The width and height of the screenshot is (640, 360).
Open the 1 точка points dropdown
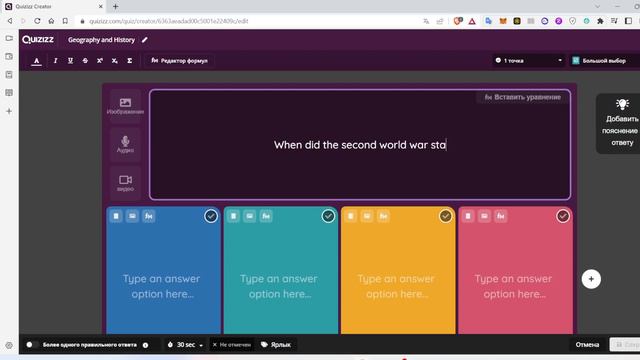point(528,60)
